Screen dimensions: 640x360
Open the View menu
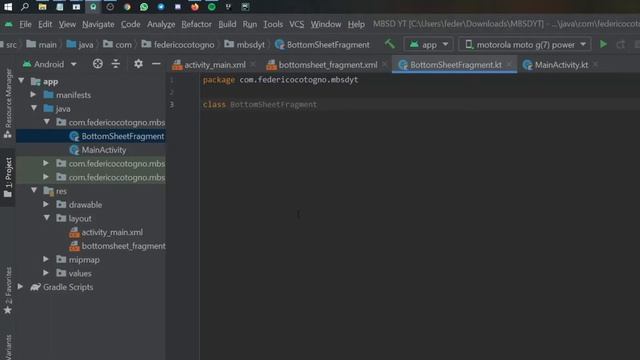[x=67, y=24]
